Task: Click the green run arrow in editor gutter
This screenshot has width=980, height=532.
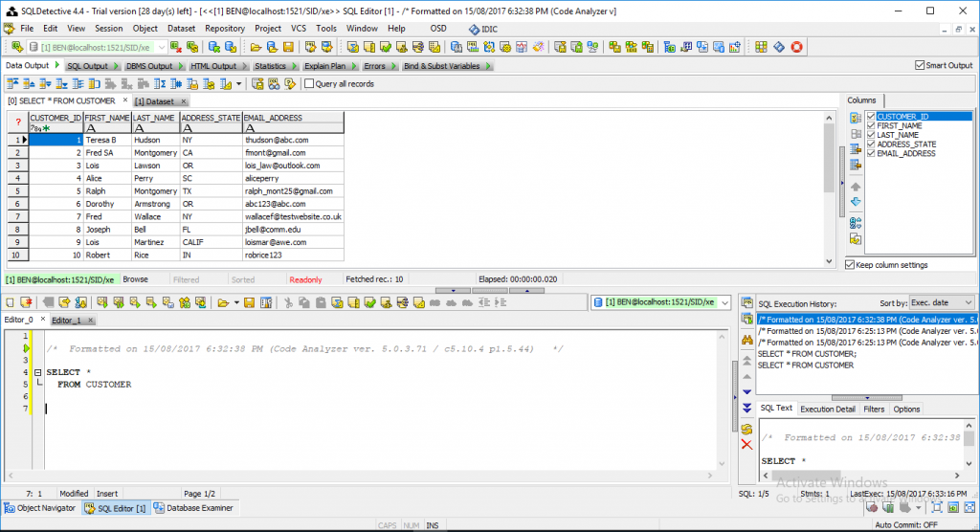Action: coord(26,348)
